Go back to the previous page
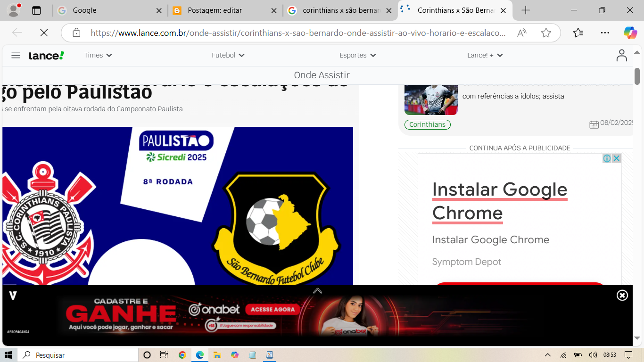 pos(17,33)
